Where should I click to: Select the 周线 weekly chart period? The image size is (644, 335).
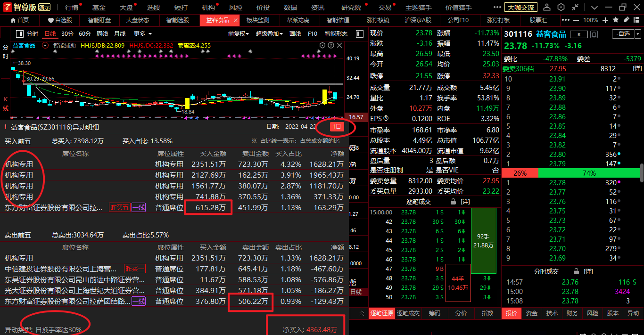102,34
